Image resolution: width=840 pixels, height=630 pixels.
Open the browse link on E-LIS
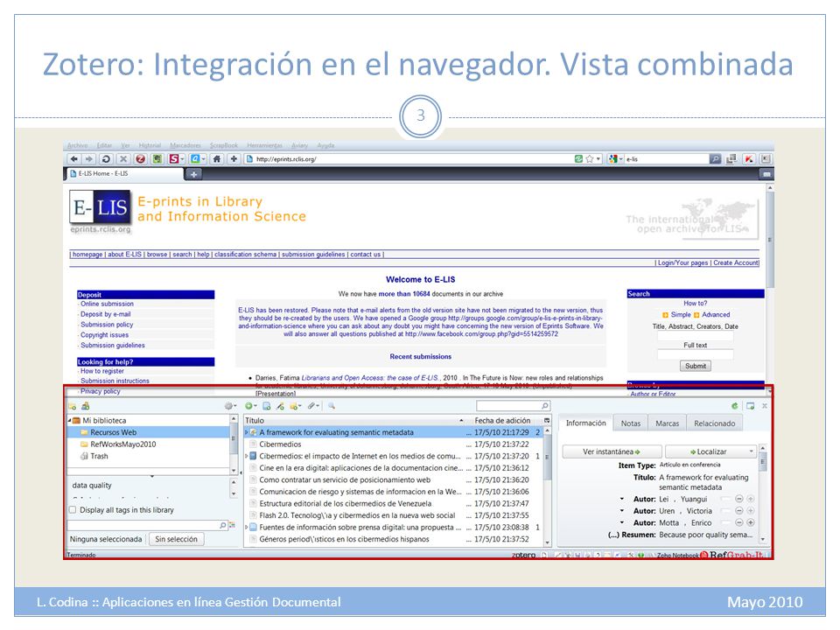click(x=157, y=255)
